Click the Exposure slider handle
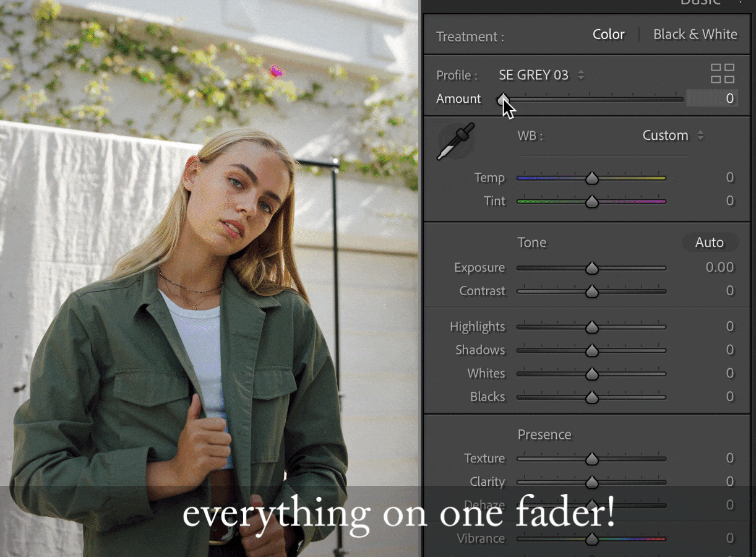Image resolution: width=756 pixels, height=557 pixels. (x=591, y=268)
